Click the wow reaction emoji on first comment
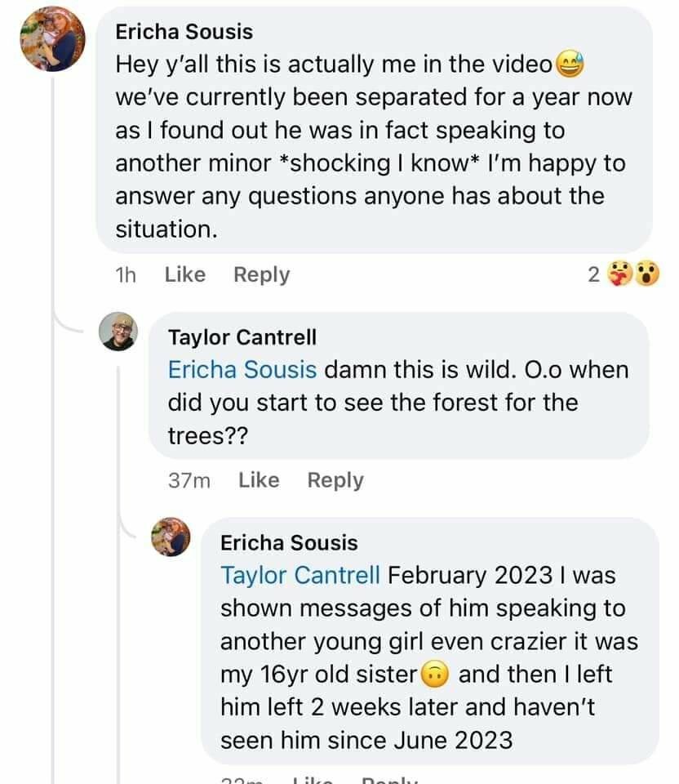Screen dimensions: 679x784 (x=647, y=274)
